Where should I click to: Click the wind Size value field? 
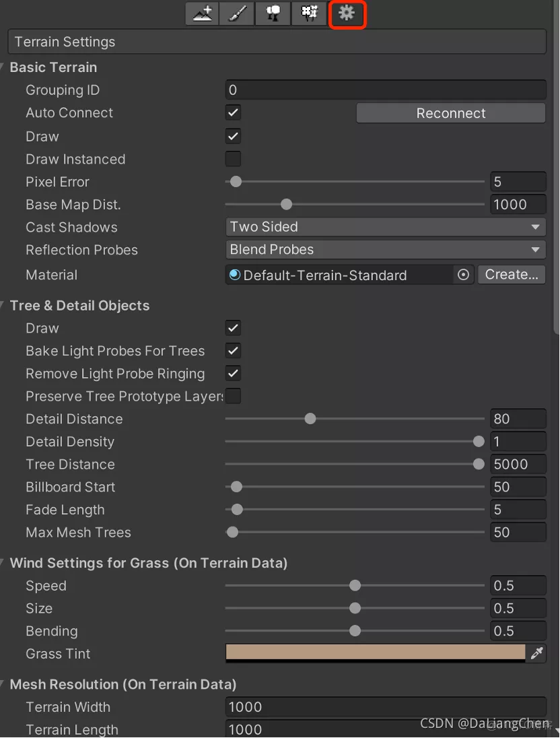point(518,608)
